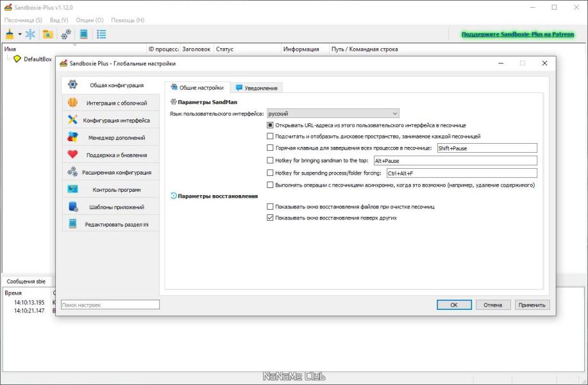Enable Hotkey for suspending process/folder forcing
This screenshot has width=588, height=385.
(270, 173)
